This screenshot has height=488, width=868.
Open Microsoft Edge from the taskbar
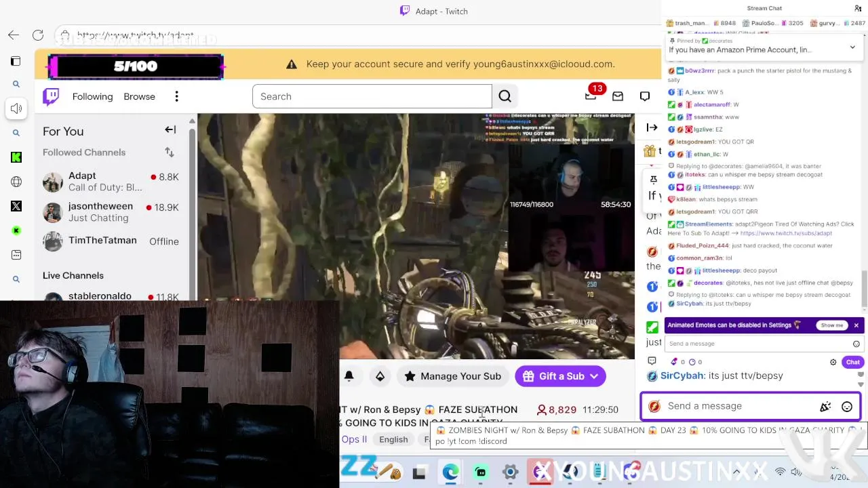coord(450,472)
